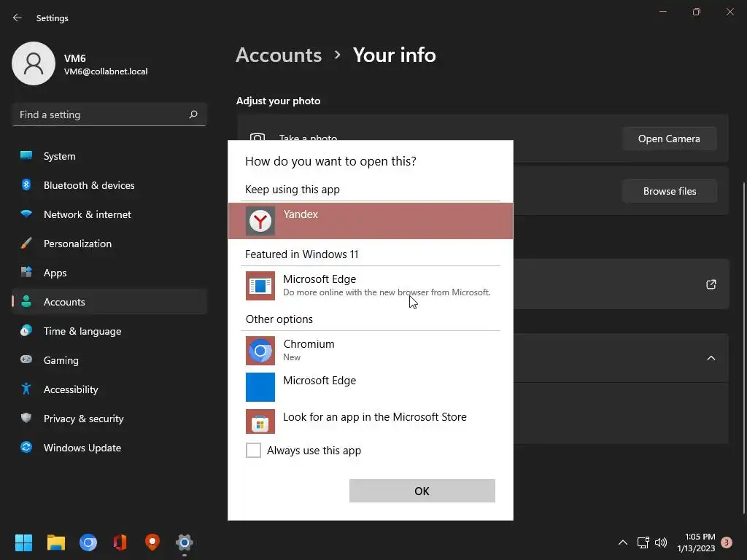Image resolution: width=747 pixels, height=560 pixels.
Task: Click the Microsoft Store app icon
Action: tap(260, 423)
